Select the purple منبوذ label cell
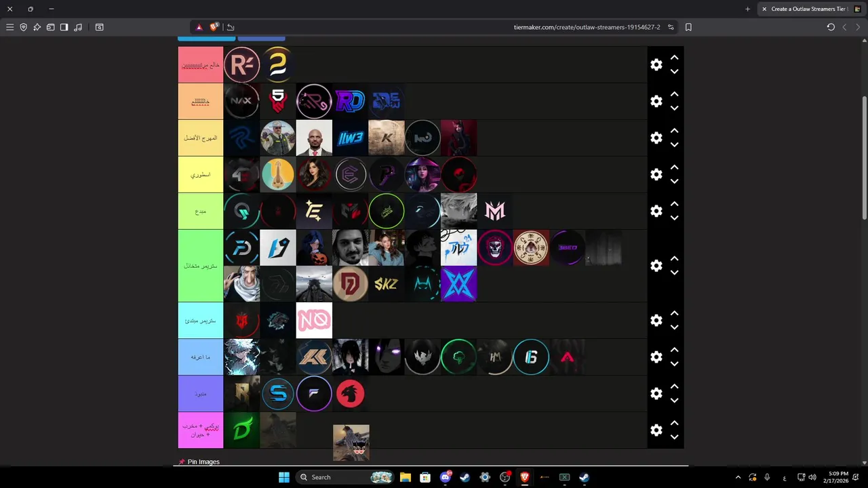Screen dimensions: 868x488 tap(201, 394)
